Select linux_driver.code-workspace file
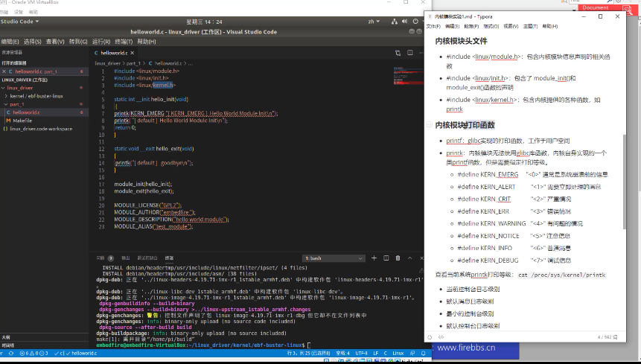641x364 pixels. point(40,128)
